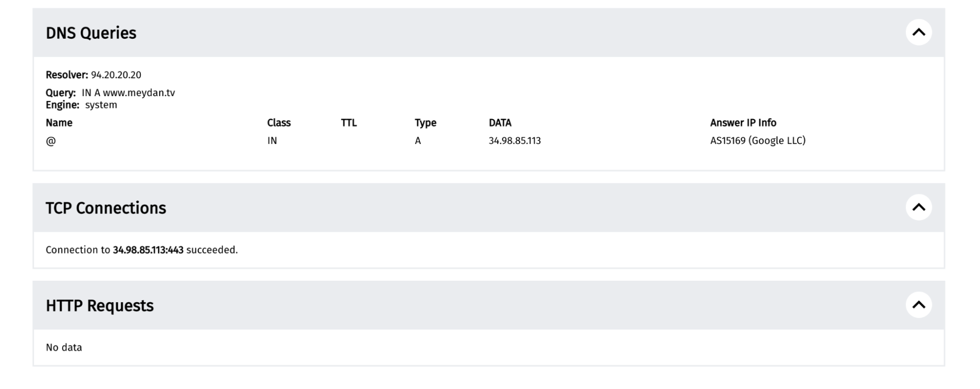Collapse the HTTP Requests section chevron
The height and width of the screenshot is (389, 980).
(x=918, y=305)
